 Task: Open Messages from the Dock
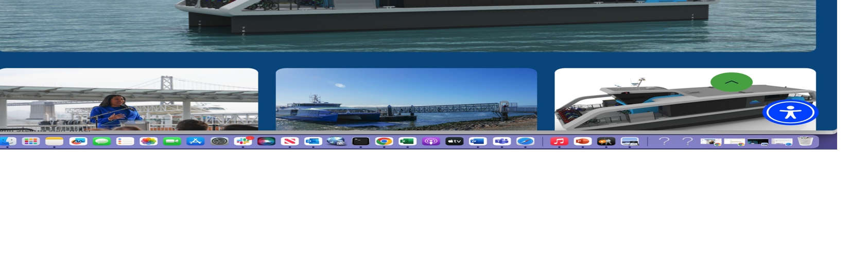tap(102, 141)
